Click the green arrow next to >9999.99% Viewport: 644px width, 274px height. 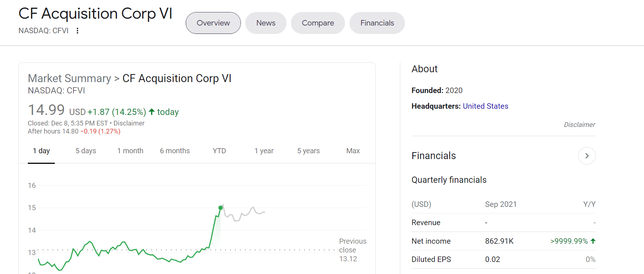(x=593, y=241)
